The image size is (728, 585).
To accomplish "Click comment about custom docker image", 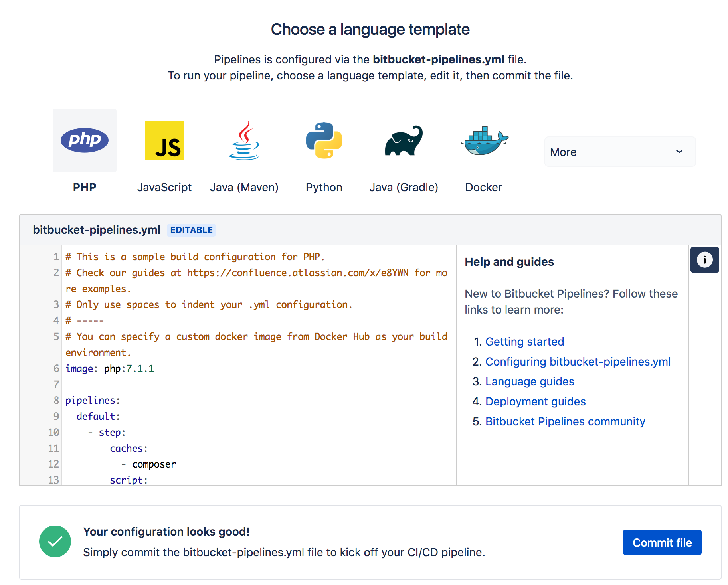I will pyautogui.click(x=256, y=344).
